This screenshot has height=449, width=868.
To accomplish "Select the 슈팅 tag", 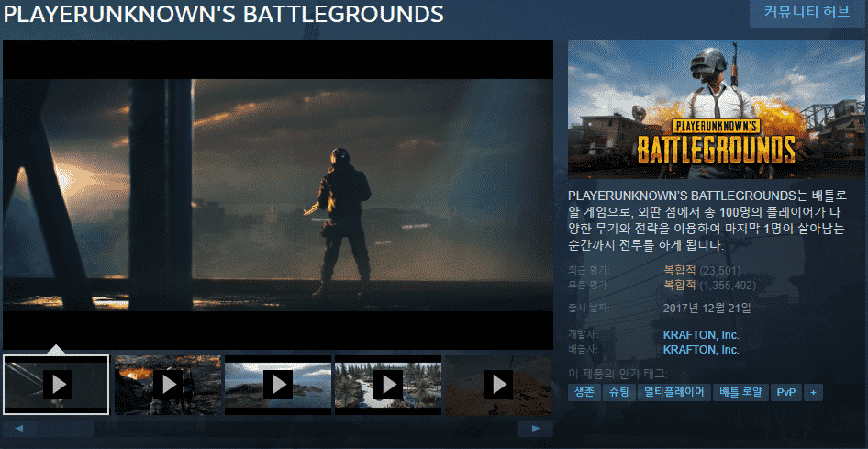I will tap(619, 392).
